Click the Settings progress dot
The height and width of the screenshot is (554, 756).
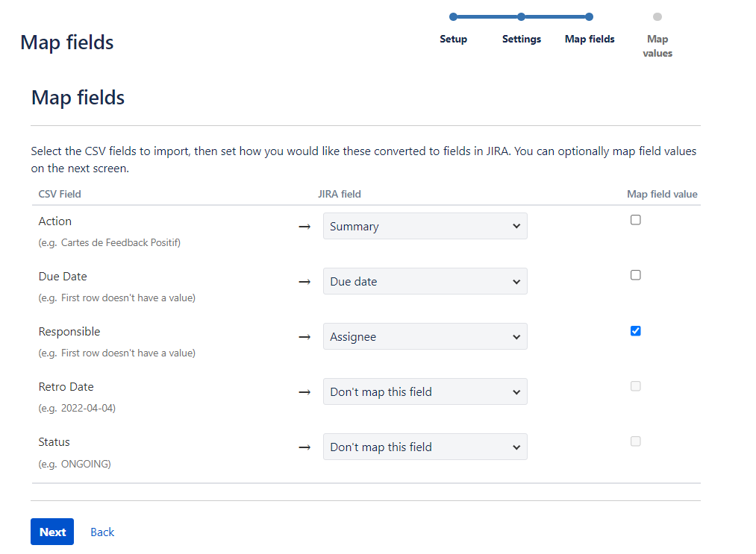(521, 16)
